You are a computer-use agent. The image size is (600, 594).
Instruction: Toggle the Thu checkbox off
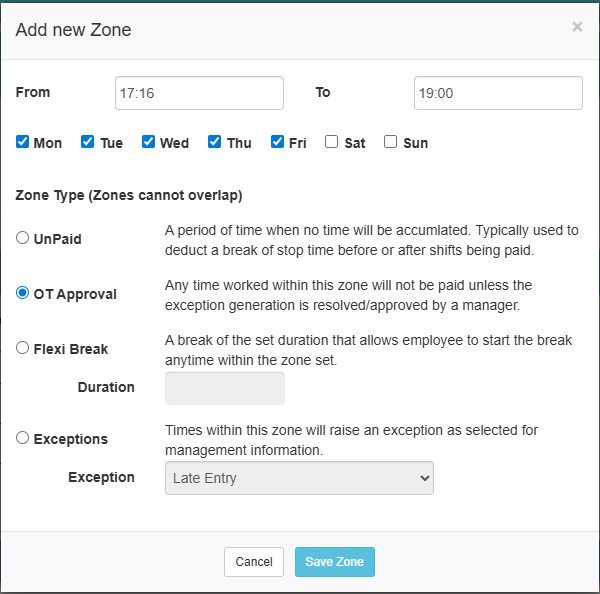[214, 142]
